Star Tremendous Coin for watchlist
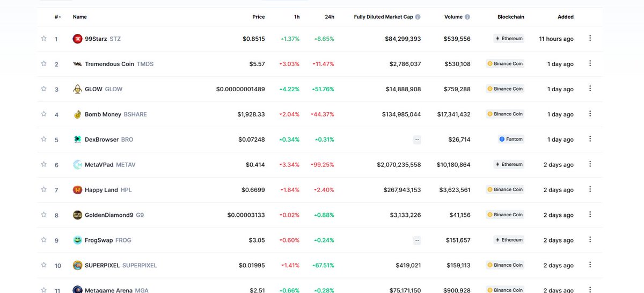This screenshot has width=644, height=293. (44, 63)
